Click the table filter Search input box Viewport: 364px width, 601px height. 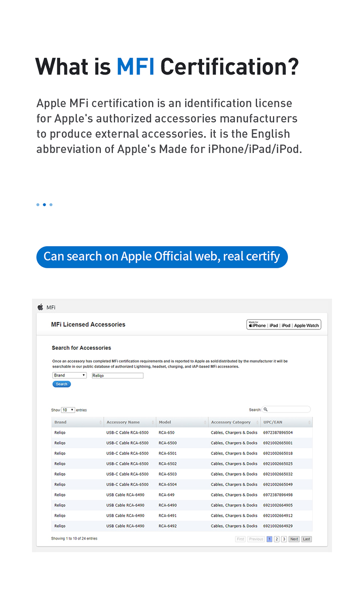[287, 409]
